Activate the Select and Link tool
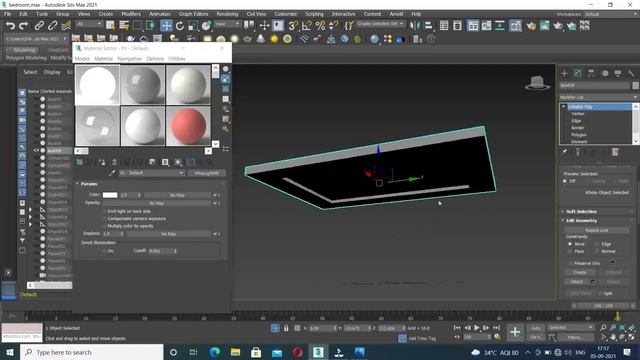Image resolution: width=640 pixels, height=360 pixels. 39,26
